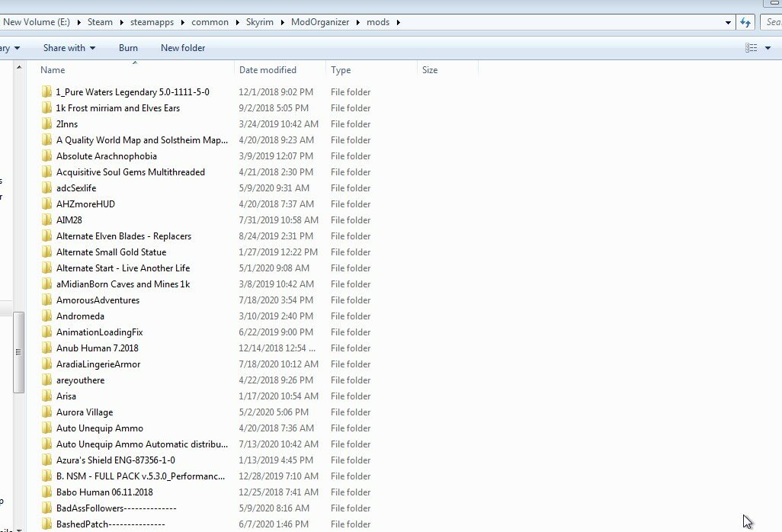
Task: Click the folder icon beside areyouthere
Action: click(x=46, y=380)
